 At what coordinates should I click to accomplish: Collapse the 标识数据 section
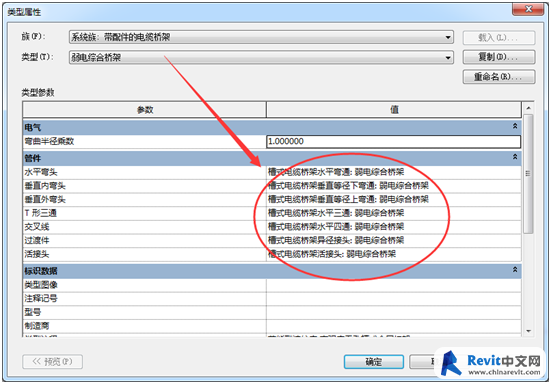515,270
